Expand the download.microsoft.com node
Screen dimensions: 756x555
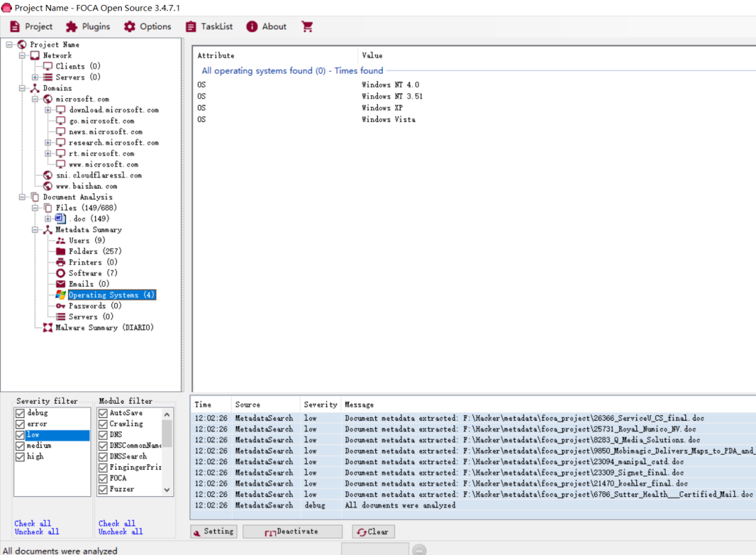(48, 110)
